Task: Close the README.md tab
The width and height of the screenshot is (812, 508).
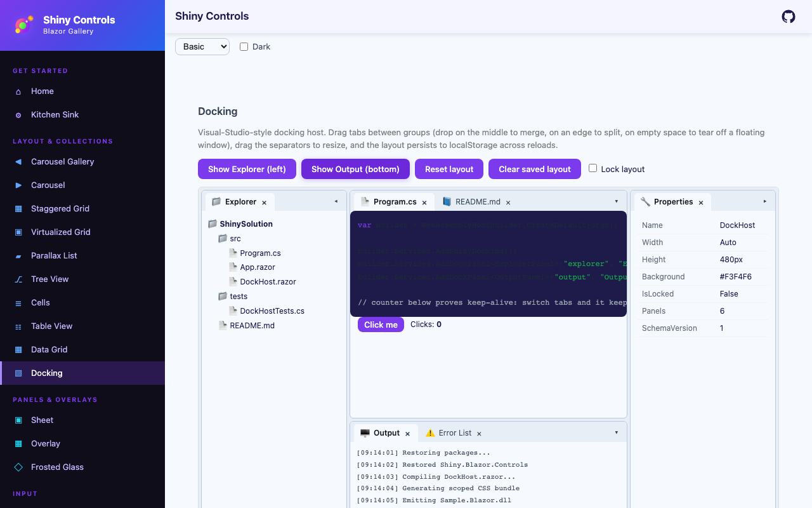Action: [x=508, y=203]
